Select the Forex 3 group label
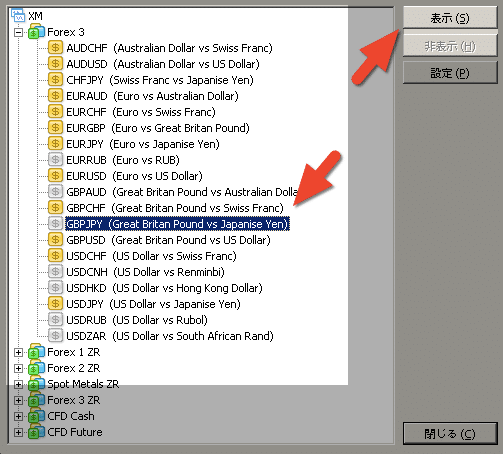The width and height of the screenshot is (503, 454). [66, 32]
